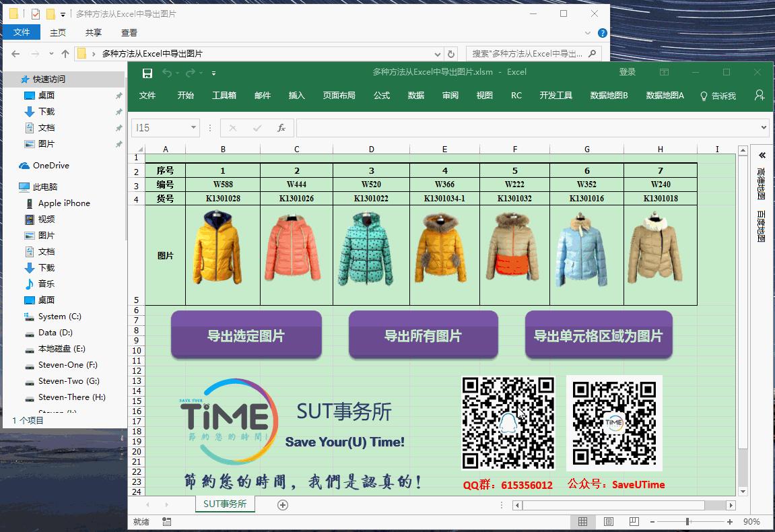775x532 pixels.
Task: Click the formula bar cancel X icon
Action: (x=233, y=128)
